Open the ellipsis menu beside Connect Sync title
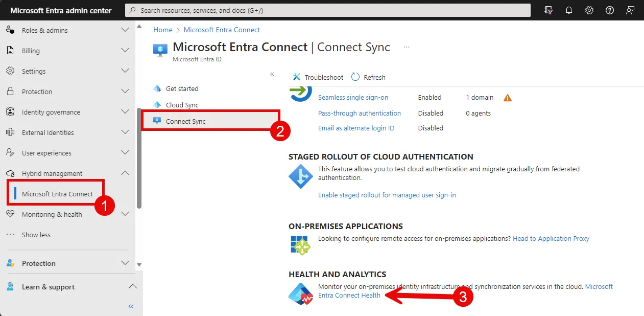This screenshot has height=316, width=644. coord(407,47)
